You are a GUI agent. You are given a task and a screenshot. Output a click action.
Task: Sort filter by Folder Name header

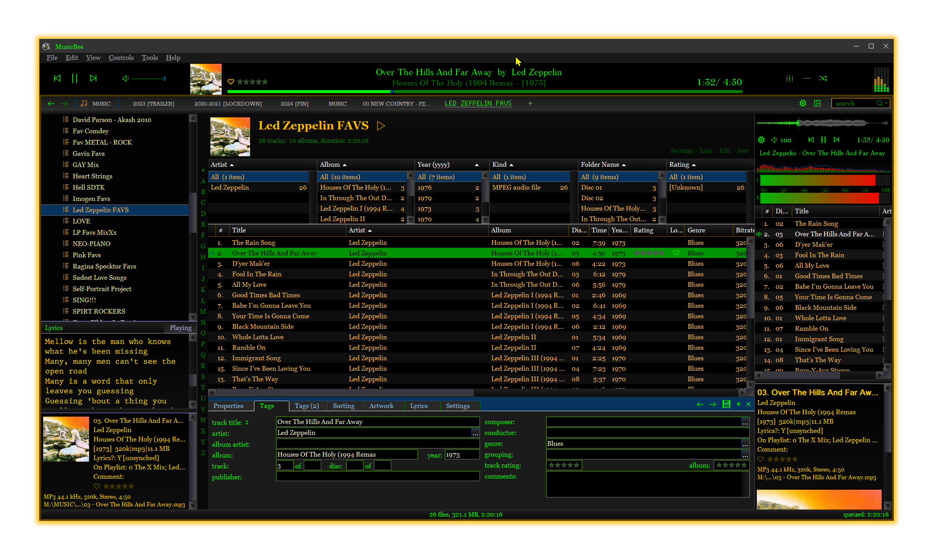pyautogui.click(x=622, y=164)
